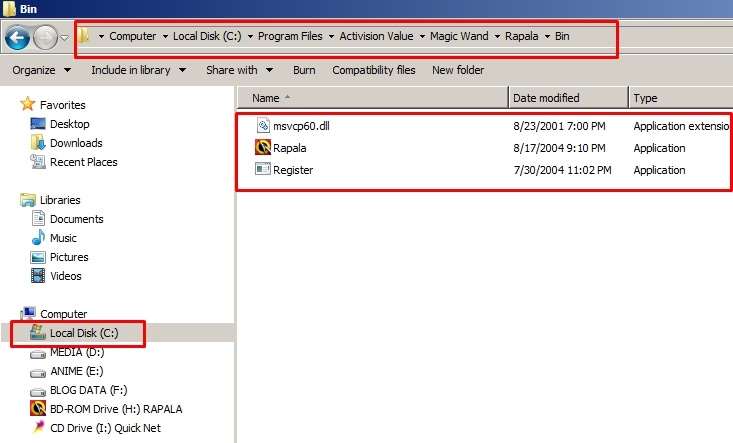Click the 8/17/2004 9:10 PM date cell
This screenshot has height=443, width=733.
[x=559, y=148]
